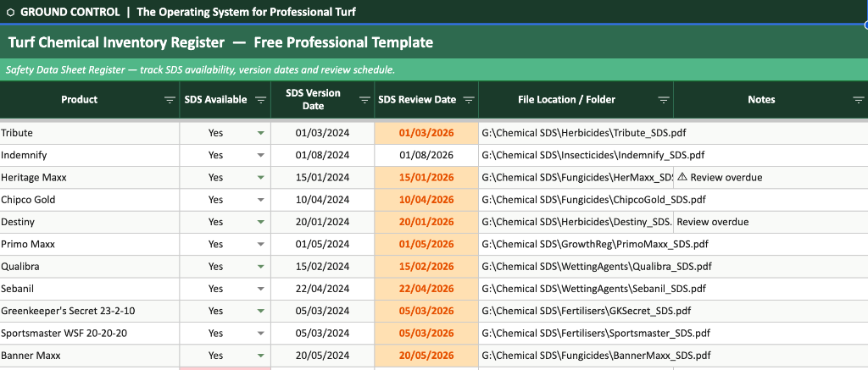
Task: Select BannerMaxx_SDS.pdf file location cell
Action: (x=576, y=356)
